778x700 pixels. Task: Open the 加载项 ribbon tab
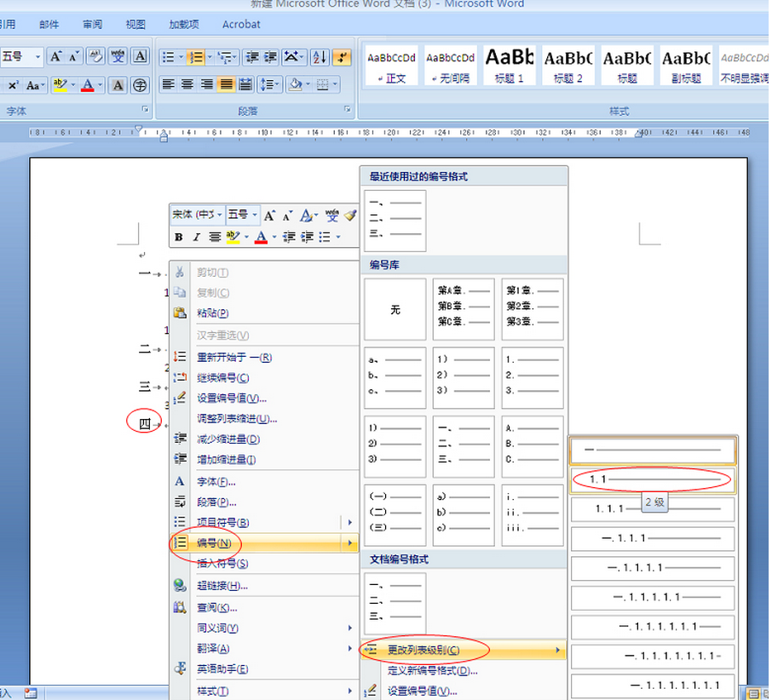point(183,25)
